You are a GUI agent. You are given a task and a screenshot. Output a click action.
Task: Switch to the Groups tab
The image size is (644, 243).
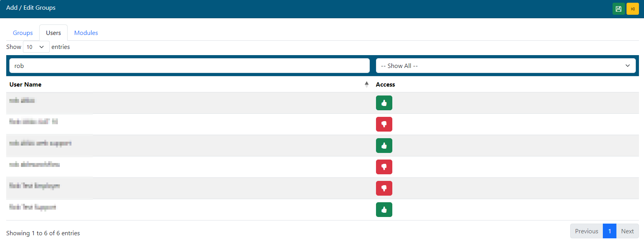(x=23, y=33)
